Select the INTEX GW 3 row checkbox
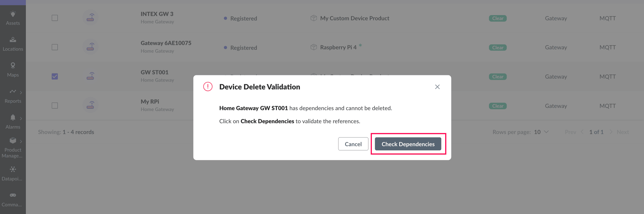 pyautogui.click(x=55, y=18)
